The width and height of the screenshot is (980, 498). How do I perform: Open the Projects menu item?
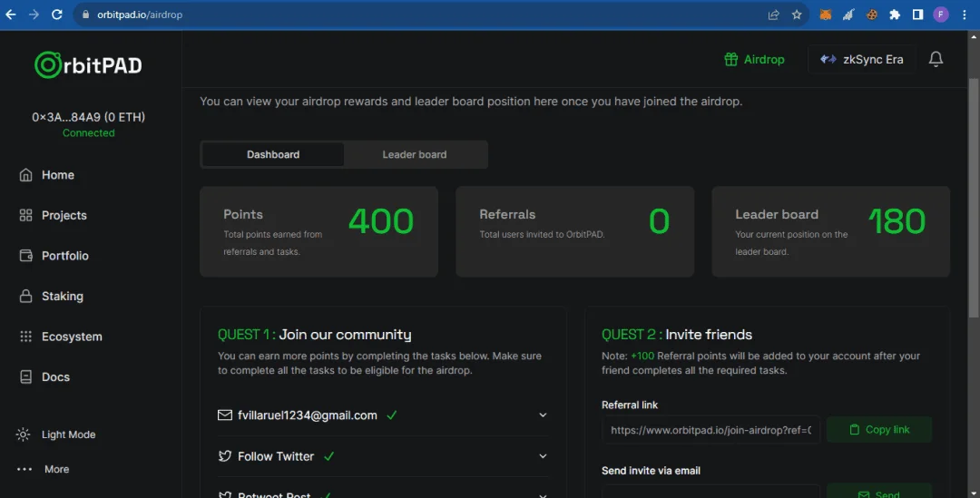pos(54,215)
